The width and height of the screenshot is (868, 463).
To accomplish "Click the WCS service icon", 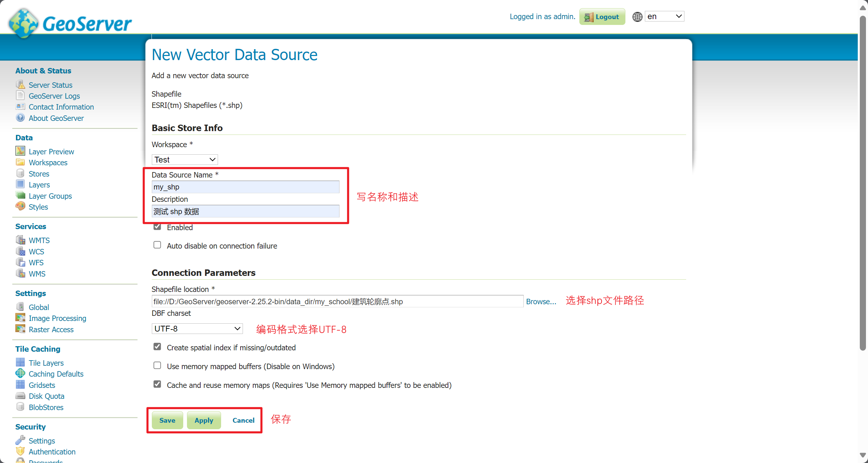I will (20, 251).
